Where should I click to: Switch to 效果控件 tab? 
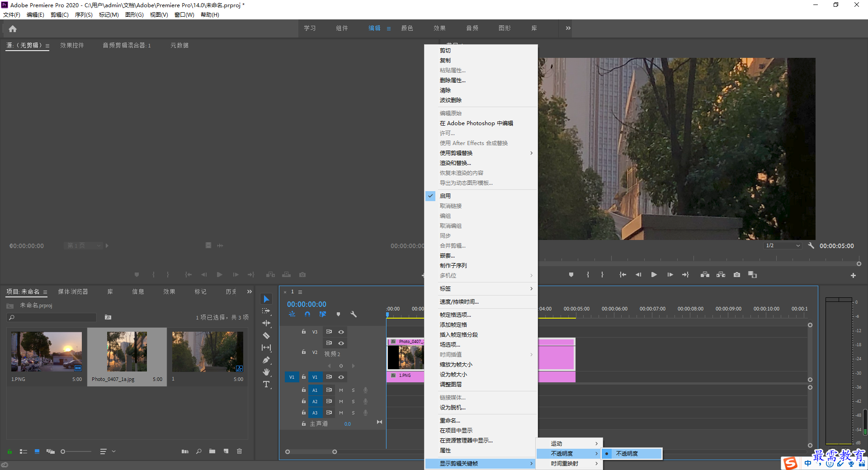tap(72, 45)
